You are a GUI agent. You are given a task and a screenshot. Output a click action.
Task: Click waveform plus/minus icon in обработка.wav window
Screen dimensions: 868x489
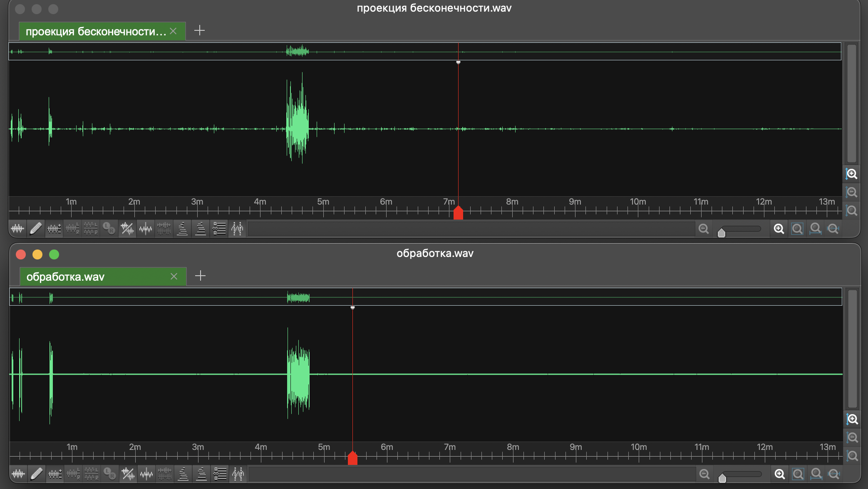[x=55, y=474]
